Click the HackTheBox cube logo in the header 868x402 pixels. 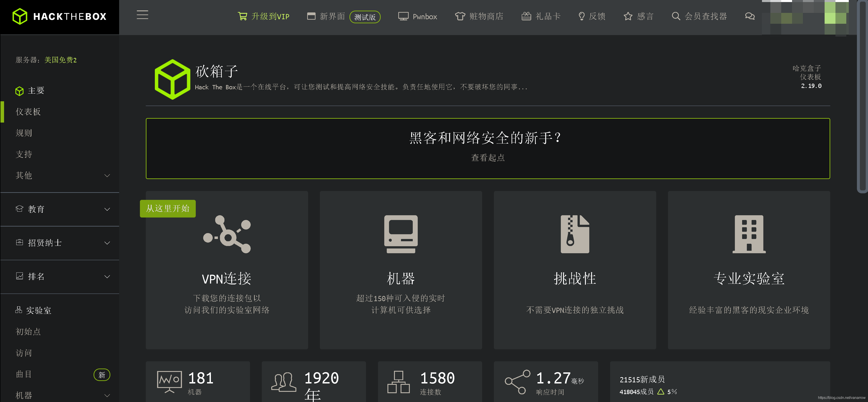tap(19, 16)
